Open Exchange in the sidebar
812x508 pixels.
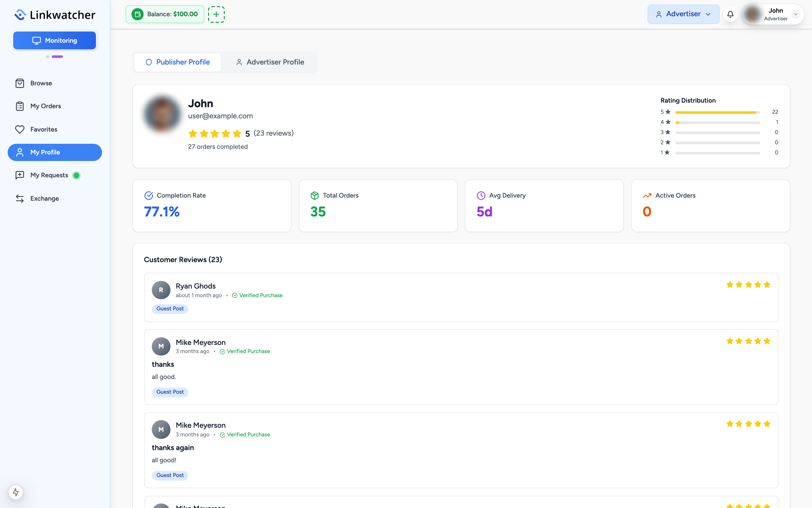click(55, 199)
